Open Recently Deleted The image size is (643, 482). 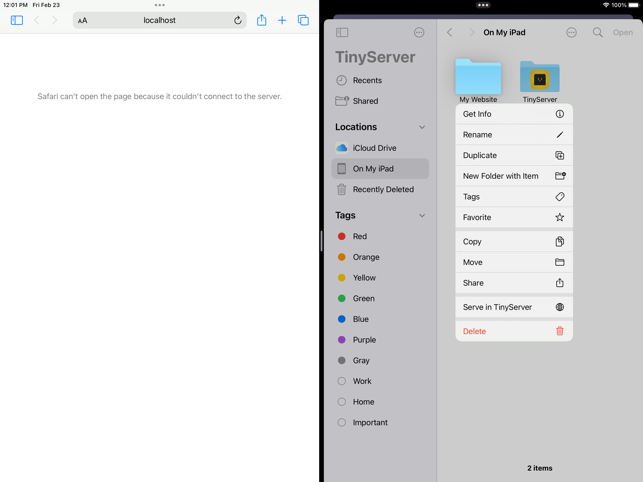[x=380, y=189]
